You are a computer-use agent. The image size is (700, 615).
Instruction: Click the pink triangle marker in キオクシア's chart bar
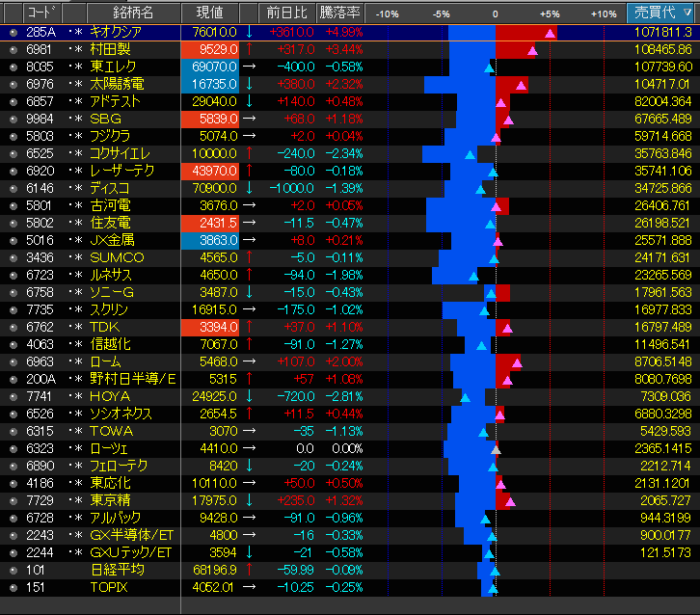(x=550, y=33)
